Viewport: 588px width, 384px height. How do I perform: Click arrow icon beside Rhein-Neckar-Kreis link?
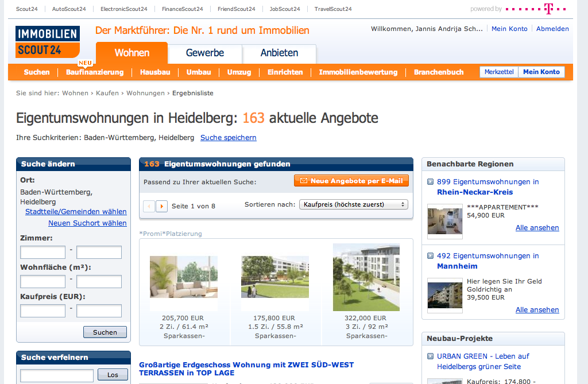click(431, 182)
